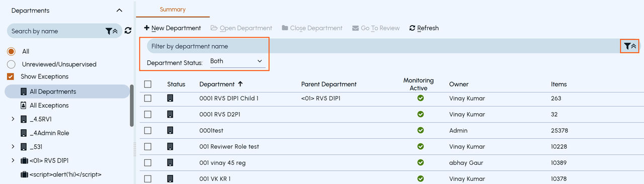The image size is (644, 184).
Task: Click monitoring checkmark for 001 VK KR 1
Action: point(421,178)
